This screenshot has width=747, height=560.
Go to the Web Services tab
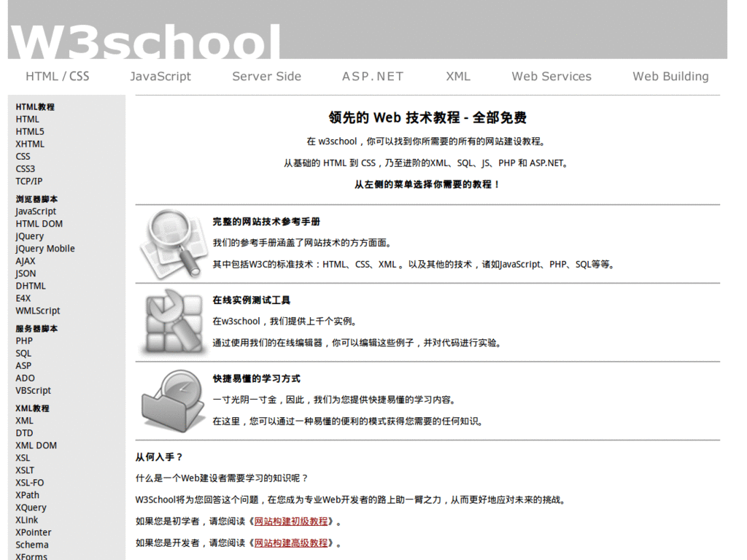[551, 76]
